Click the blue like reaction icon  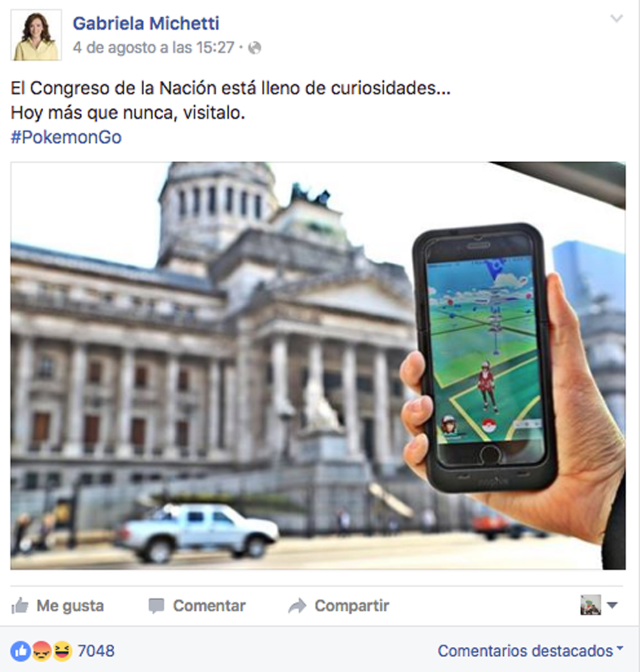click(x=21, y=651)
